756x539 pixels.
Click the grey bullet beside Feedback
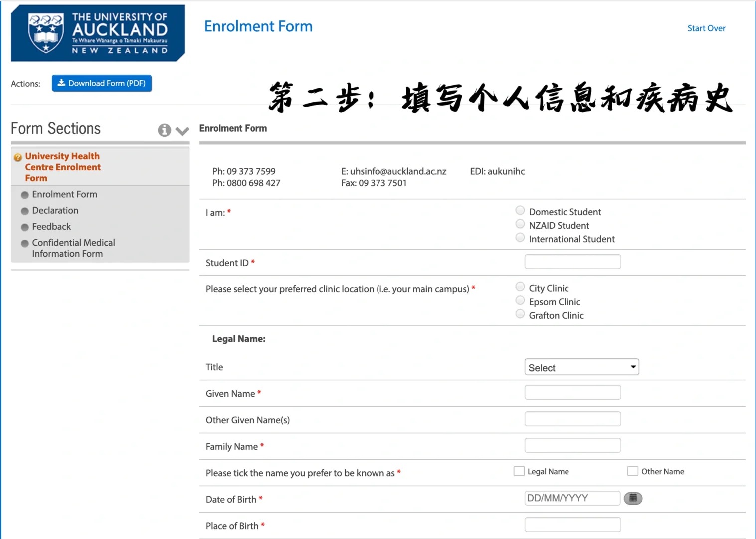25,227
